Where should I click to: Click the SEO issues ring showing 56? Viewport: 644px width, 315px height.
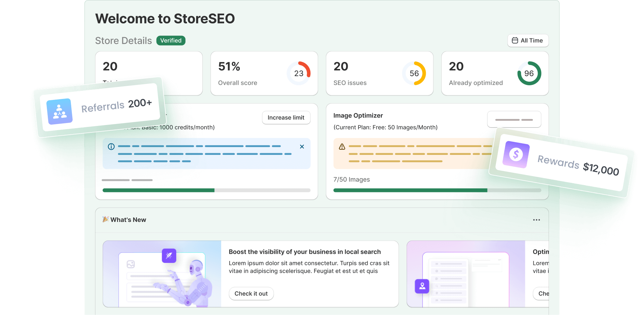coord(414,74)
